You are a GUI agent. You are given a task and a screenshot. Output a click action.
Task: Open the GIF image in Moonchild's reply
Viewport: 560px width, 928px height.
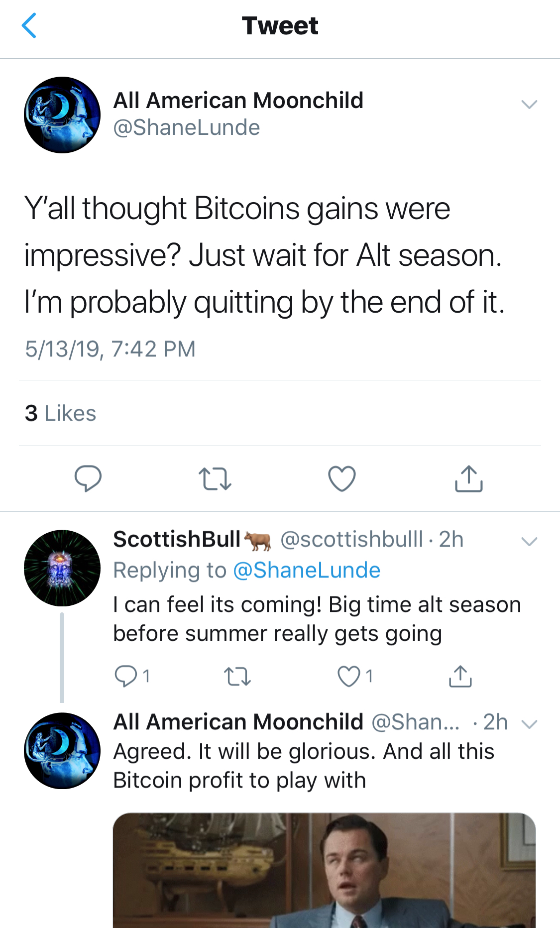(325, 870)
